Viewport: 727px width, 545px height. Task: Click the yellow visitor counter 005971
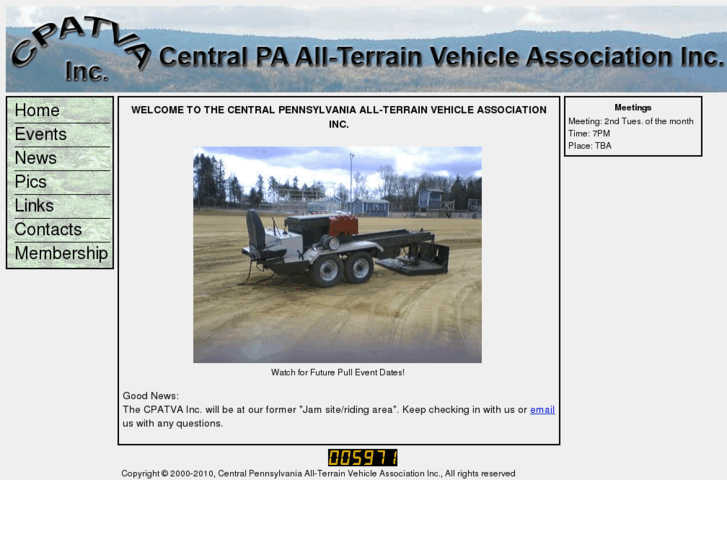tap(363, 457)
